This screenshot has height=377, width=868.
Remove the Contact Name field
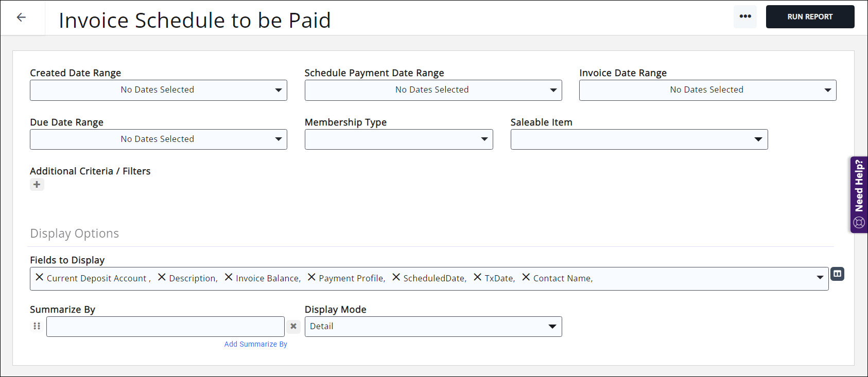pyautogui.click(x=526, y=277)
